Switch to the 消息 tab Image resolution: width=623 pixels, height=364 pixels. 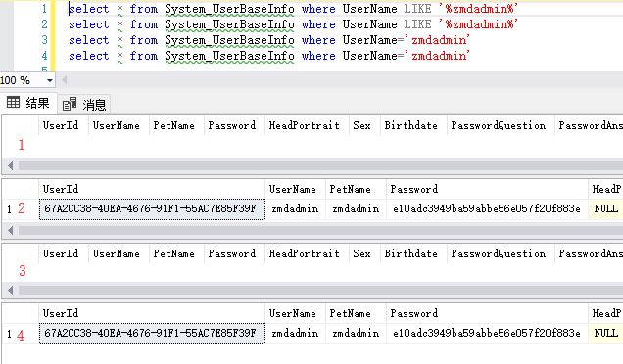click(84, 105)
